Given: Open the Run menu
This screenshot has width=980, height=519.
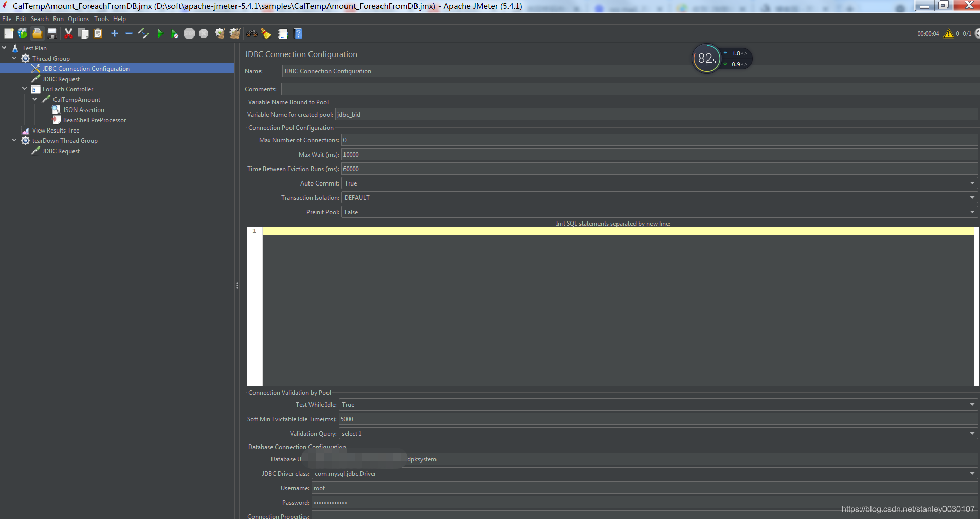Looking at the screenshot, I should coord(58,19).
